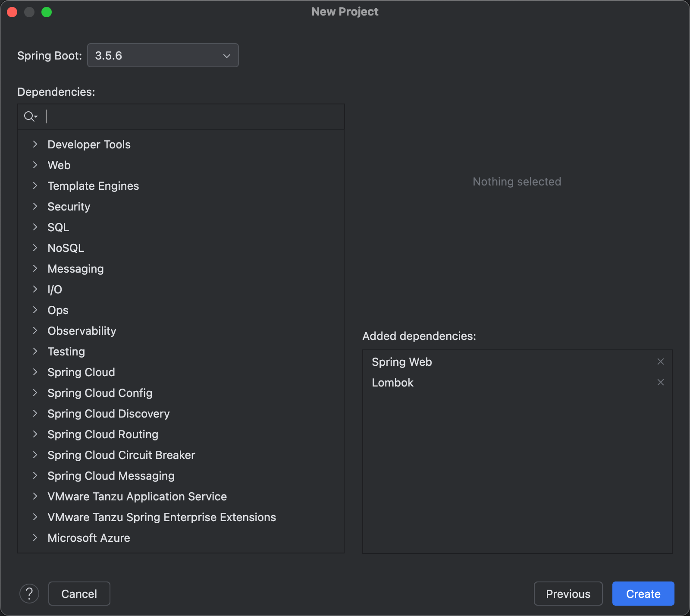Select Spring Cloud Circuit Breaker label

click(x=121, y=455)
